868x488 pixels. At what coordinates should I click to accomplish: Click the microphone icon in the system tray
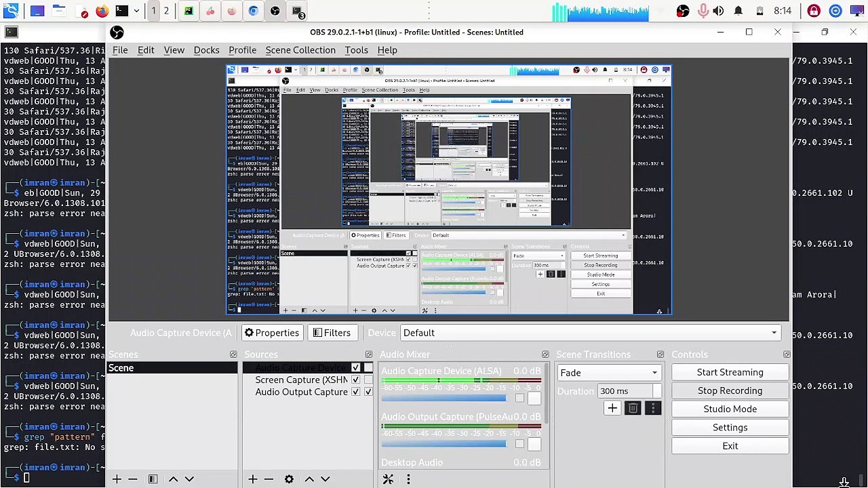click(x=703, y=11)
